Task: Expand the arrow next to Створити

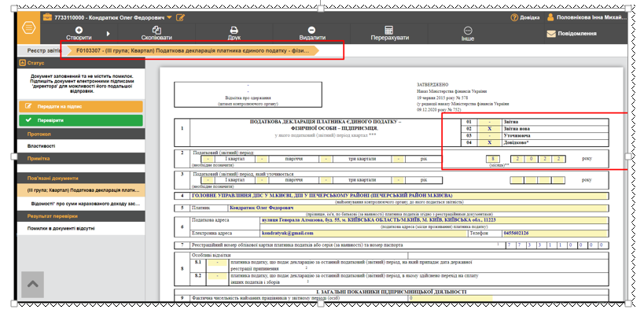Action: (x=109, y=34)
